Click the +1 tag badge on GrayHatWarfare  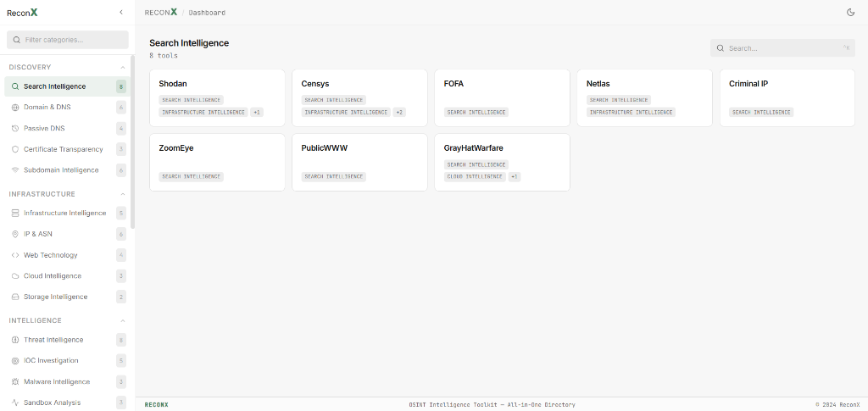pos(515,177)
